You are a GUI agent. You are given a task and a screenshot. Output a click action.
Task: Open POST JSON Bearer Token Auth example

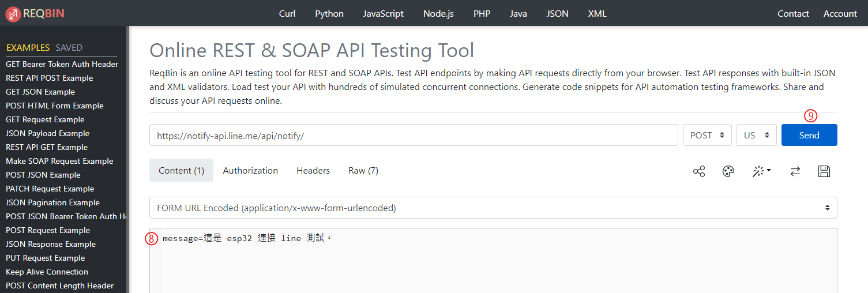(x=66, y=216)
